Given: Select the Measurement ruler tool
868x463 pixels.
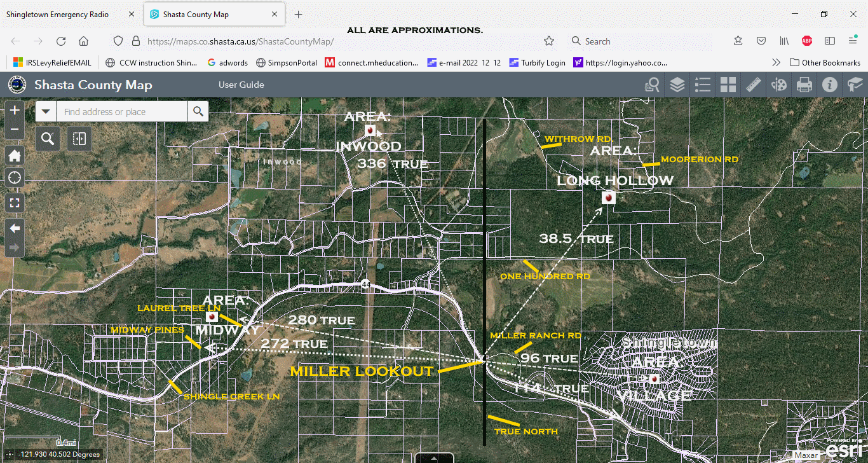Looking at the screenshot, I should coord(754,85).
